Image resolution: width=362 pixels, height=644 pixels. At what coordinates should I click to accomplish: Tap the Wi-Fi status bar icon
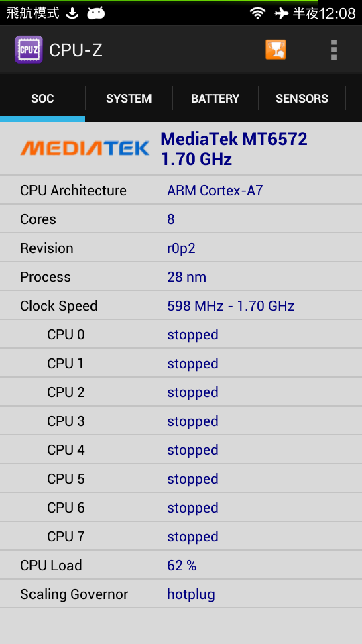pos(257,13)
